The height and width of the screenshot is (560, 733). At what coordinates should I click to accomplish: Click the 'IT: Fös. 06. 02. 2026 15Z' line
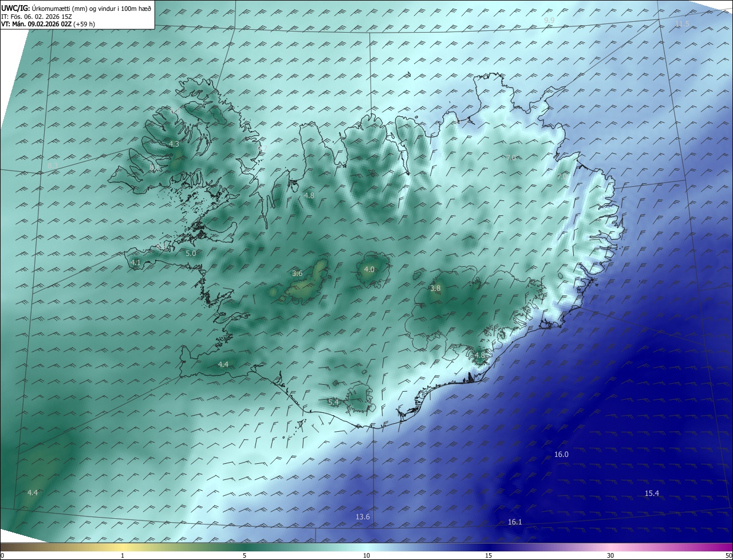coord(37,17)
